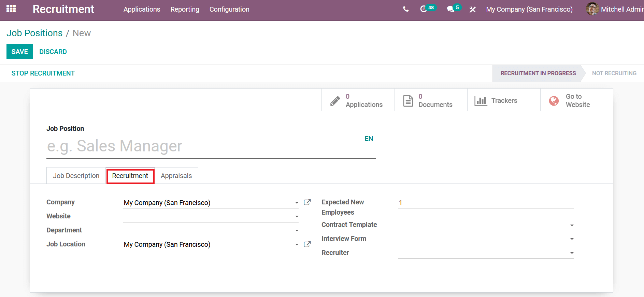Open the Contract Template dropdown
Screen dimensions: 644x297
[572, 225]
